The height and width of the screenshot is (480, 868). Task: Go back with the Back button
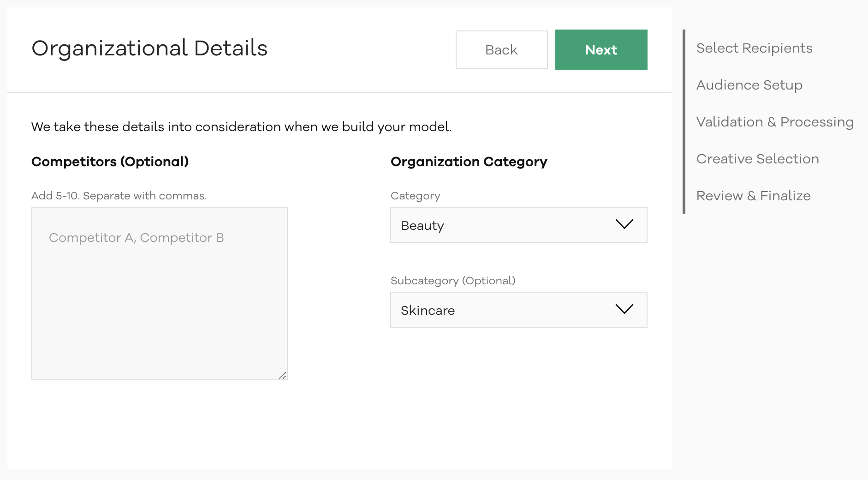501,50
